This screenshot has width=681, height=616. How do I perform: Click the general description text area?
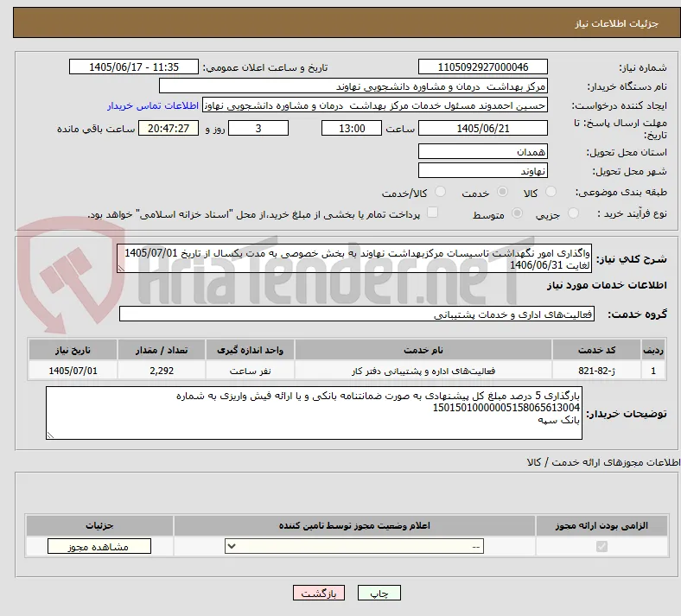[x=354, y=258]
